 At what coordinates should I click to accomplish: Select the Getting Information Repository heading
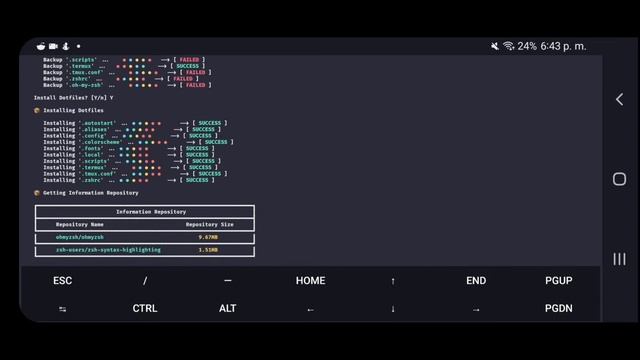pos(91,193)
